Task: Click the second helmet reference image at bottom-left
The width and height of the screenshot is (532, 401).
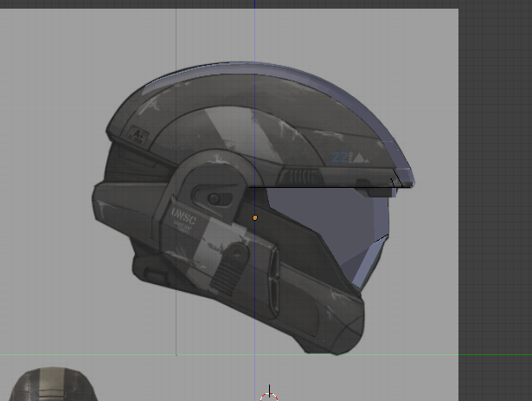Action: pyautogui.click(x=53, y=385)
